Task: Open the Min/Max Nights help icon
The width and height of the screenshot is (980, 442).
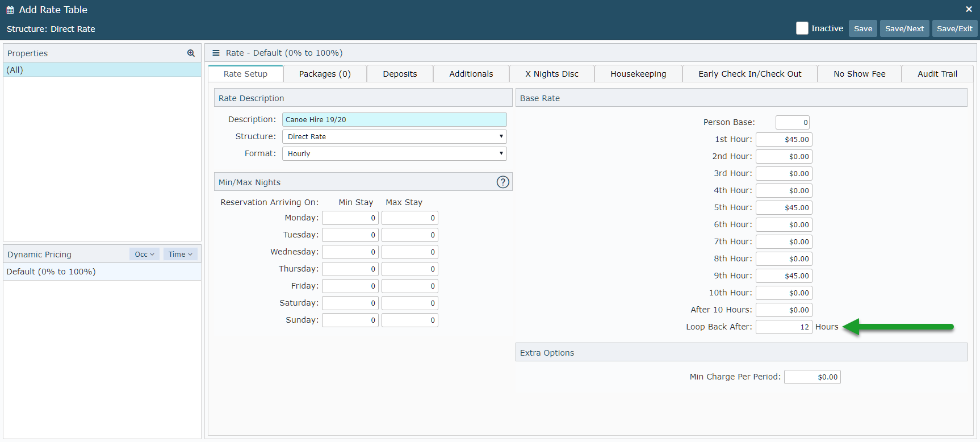Action: (x=503, y=182)
